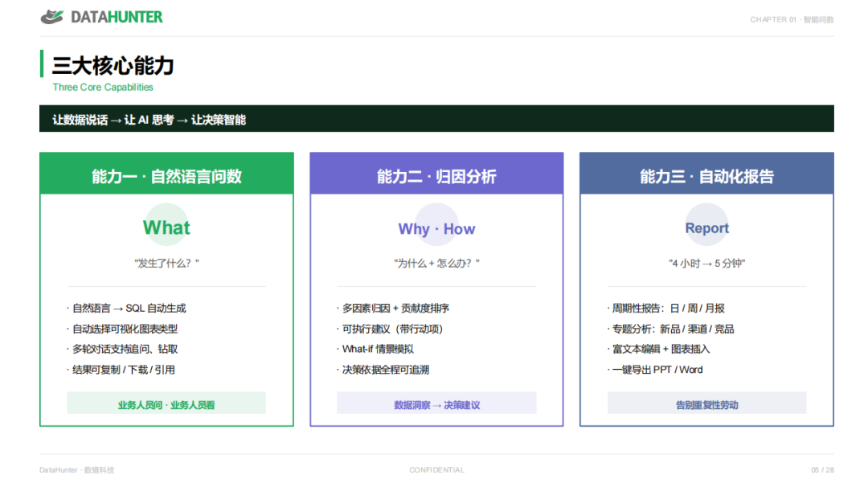Click bullet 'What-if 情景模拟'
The height and width of the screenshot is (487, 868).
click(375, 350)
